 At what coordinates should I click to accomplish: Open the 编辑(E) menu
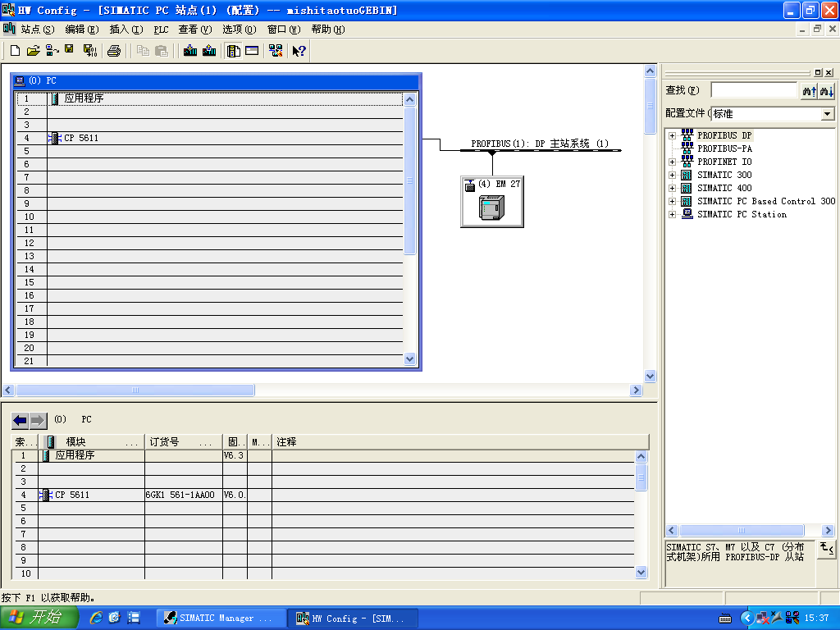click(x=82, y=30)
